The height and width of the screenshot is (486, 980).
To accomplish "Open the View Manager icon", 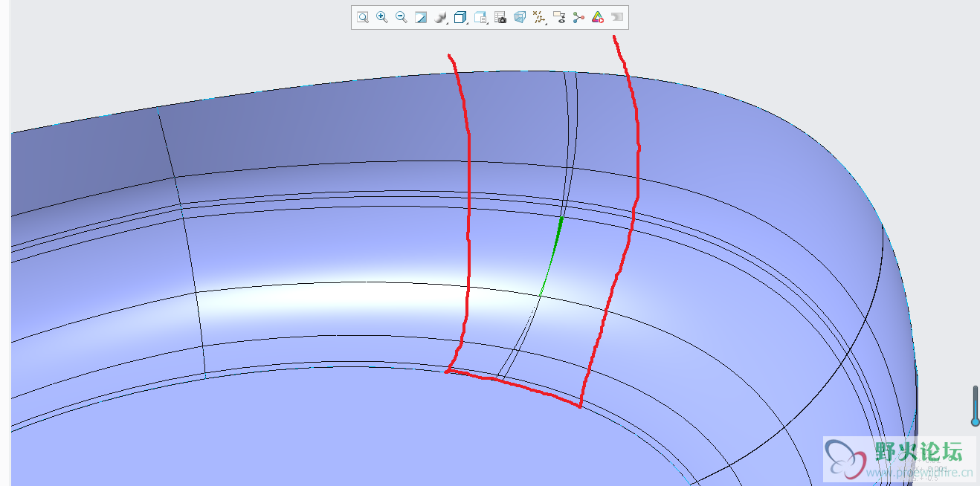I will pyautogui.click(x=480, y=17).
